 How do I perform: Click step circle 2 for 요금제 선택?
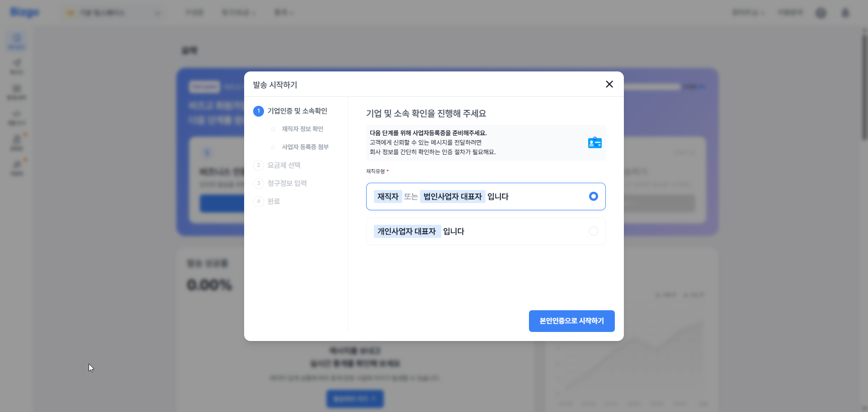[259, 165]
